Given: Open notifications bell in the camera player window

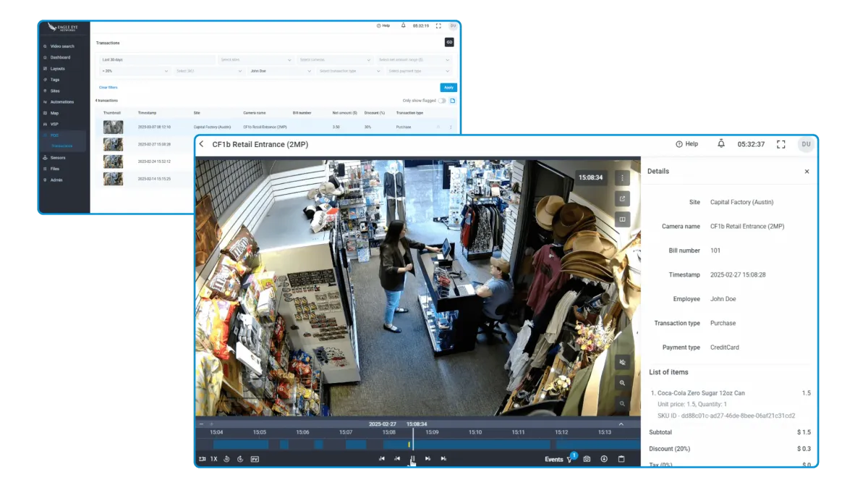Looking at the screenshot, I should click(x=721, y=144).
